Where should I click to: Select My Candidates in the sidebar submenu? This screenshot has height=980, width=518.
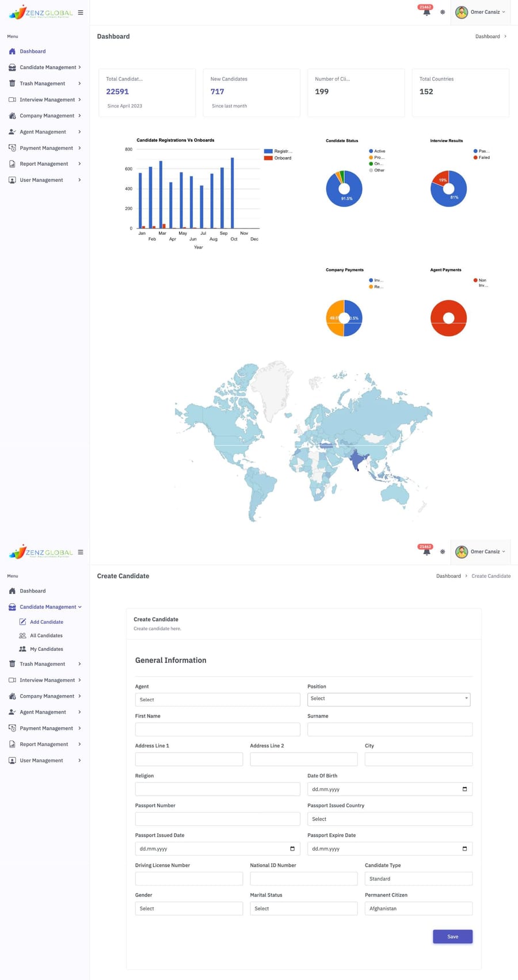pyautogui.click(x=47, y=649)
